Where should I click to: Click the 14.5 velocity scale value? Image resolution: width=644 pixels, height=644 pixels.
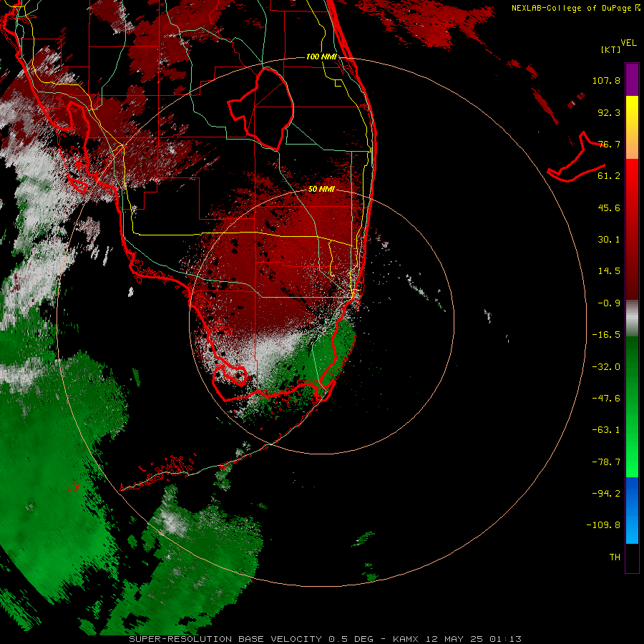(609, 271)
